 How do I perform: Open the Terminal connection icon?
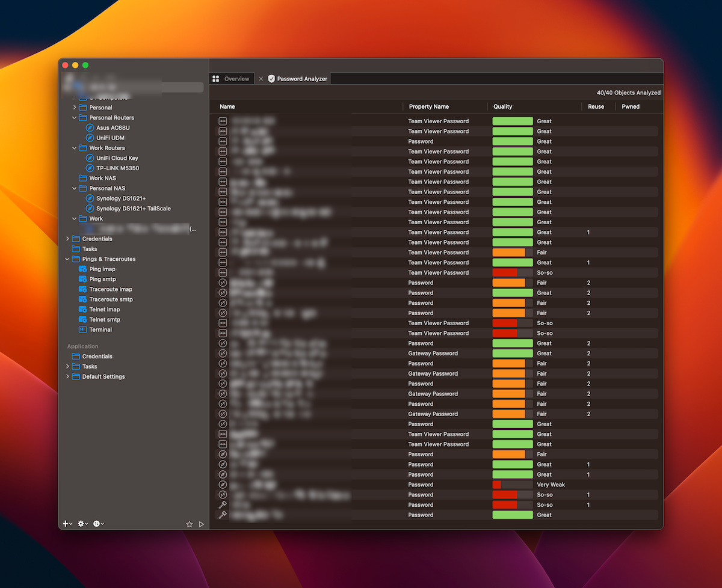[83, 329]
